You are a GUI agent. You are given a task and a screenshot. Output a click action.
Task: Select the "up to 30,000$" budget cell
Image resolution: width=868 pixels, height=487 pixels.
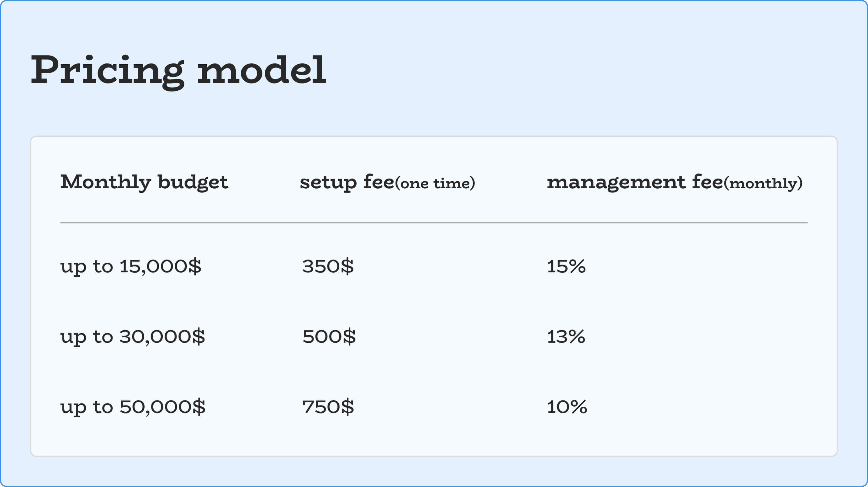coord(132,337)
